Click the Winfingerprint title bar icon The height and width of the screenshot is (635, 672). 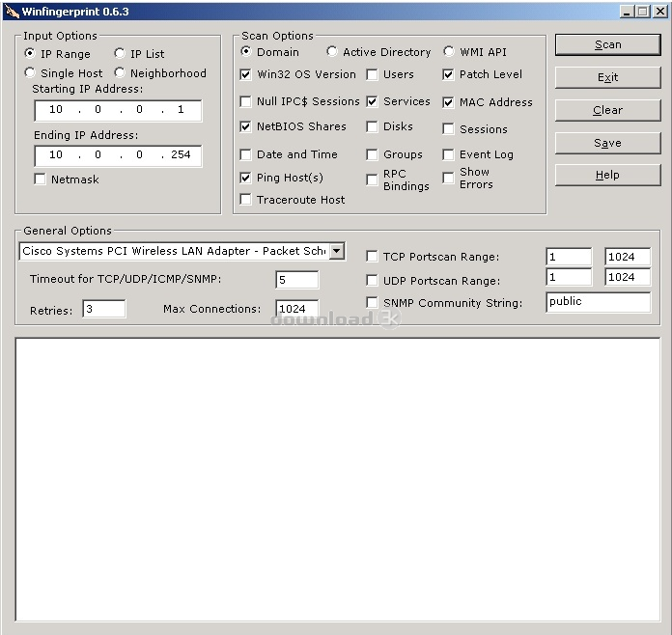click(x=12, y=12)
